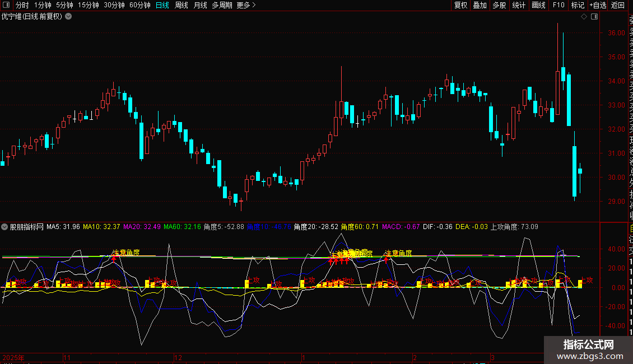Select the 60分钟 period tab
This screenshot has width=633, height=364.
coord(139,5)
